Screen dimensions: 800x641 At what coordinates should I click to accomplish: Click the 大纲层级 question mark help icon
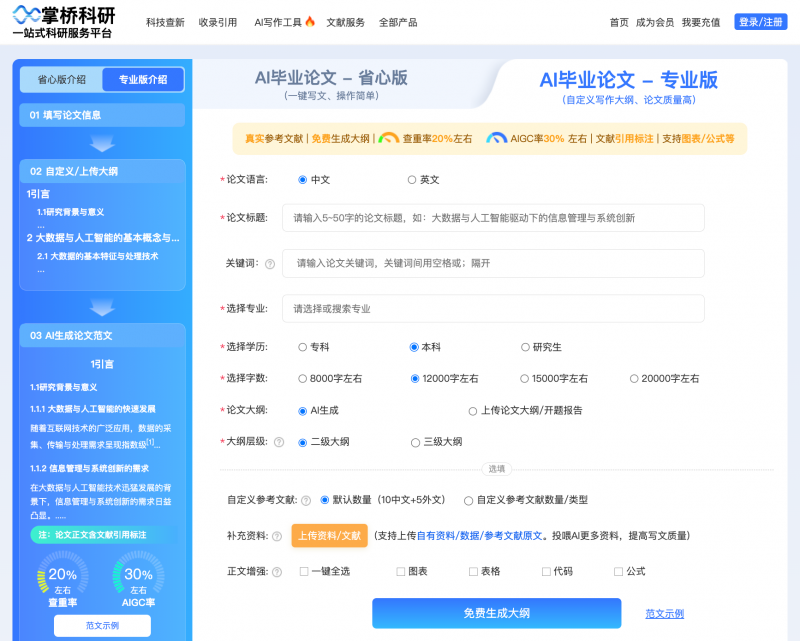pos(279,441)
